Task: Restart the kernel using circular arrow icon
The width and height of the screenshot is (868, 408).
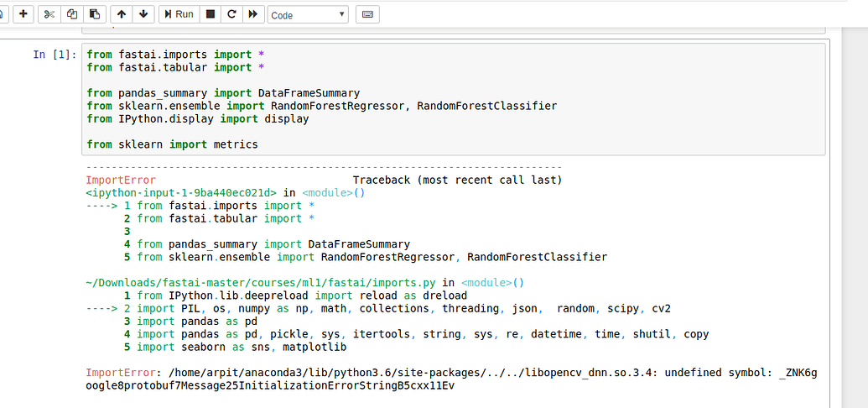Action: click(231, 14)
